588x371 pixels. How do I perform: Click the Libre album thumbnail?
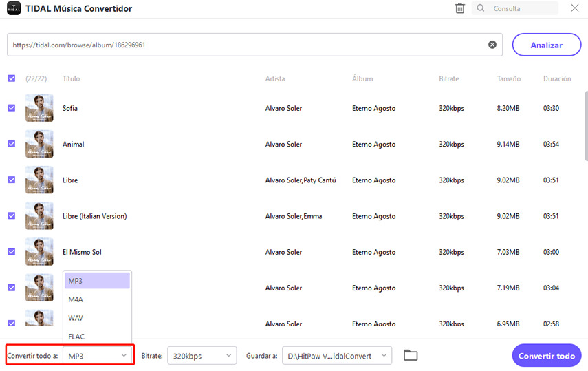39,180
